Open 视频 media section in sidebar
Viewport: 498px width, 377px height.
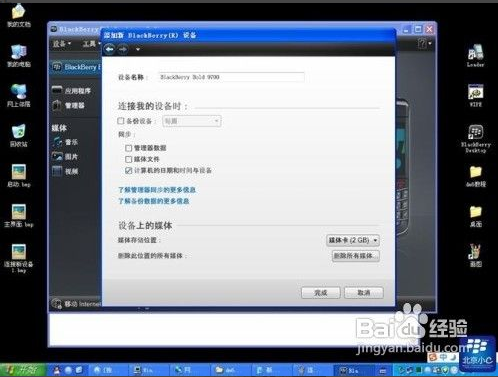tap(65, 171)
